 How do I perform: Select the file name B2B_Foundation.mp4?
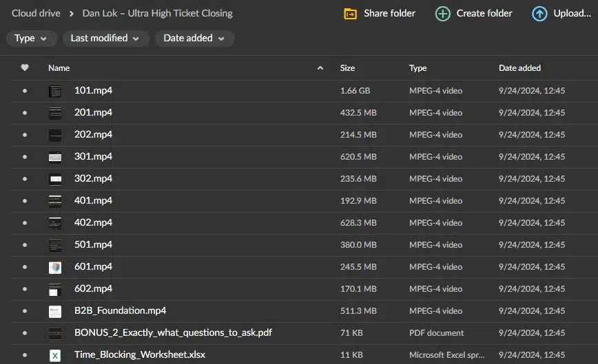point(121,311)
